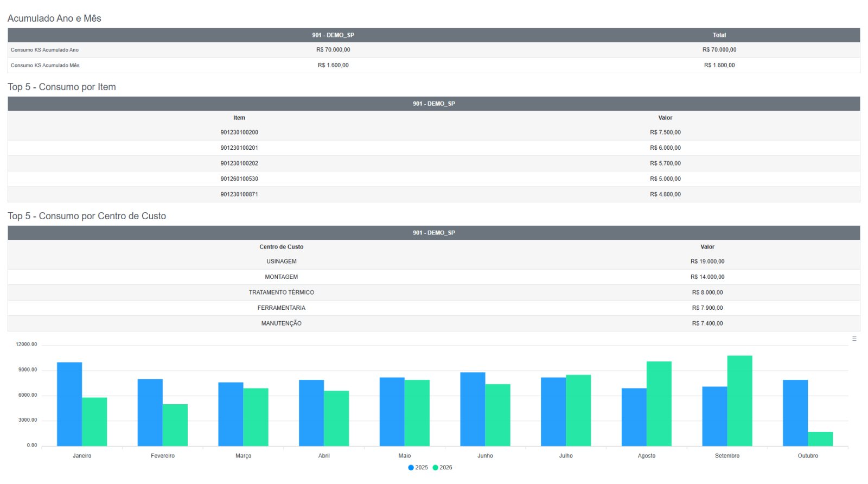Click '901 - DEMO_SP' header in Acumulado table
Screen dimensions: 868x484
(333, 35)
